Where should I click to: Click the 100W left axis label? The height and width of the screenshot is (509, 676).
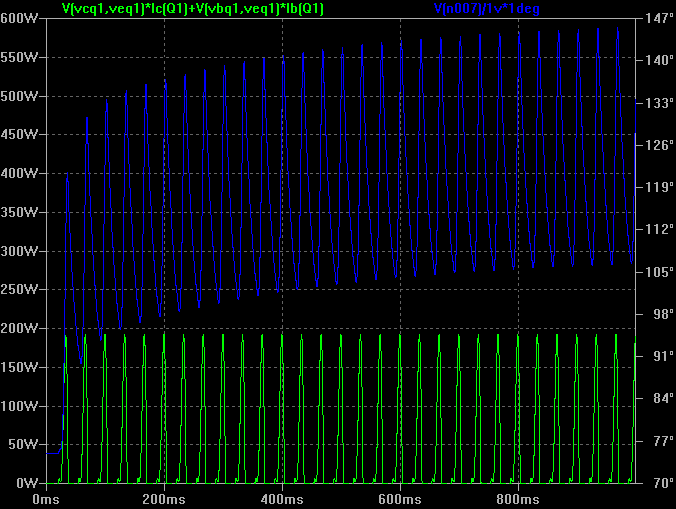pos(19,406)
